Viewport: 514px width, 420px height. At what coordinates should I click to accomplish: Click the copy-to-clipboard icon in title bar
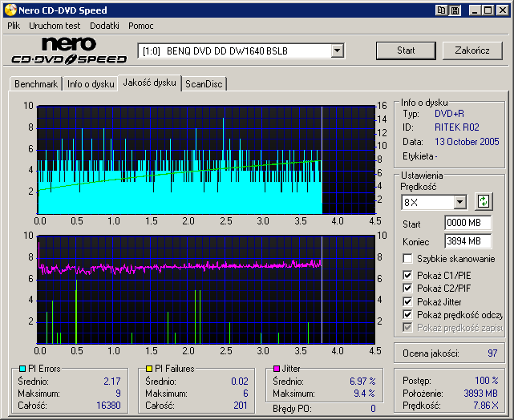coord(441,10)
